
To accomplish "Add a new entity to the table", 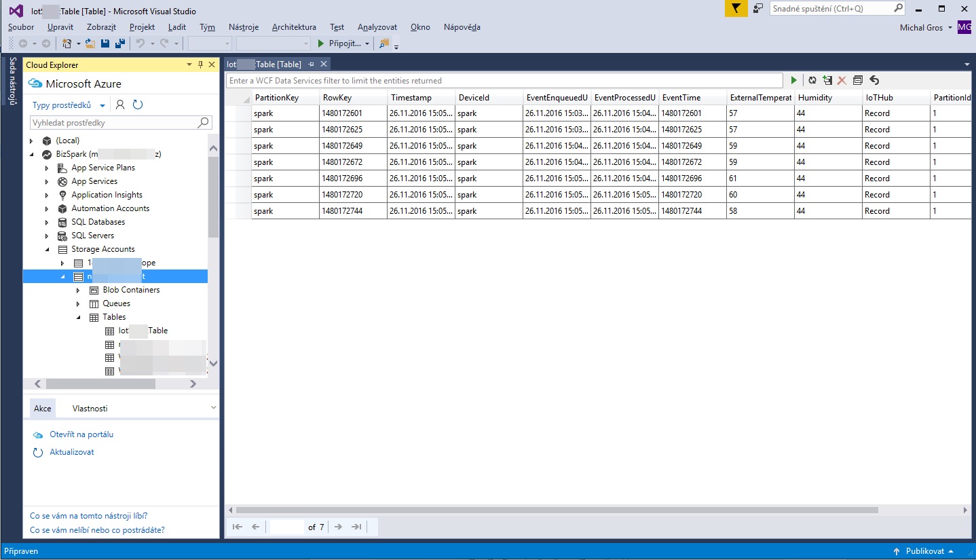I will 827,80.
